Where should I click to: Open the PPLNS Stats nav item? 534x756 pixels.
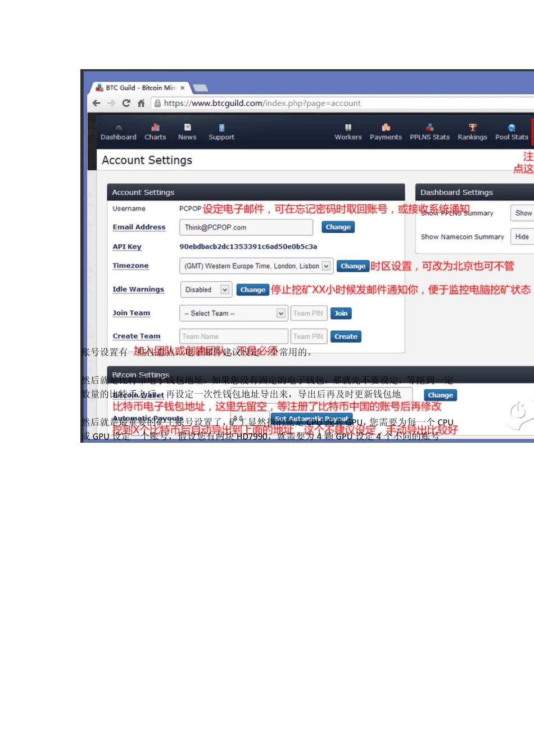coord(429,133)
